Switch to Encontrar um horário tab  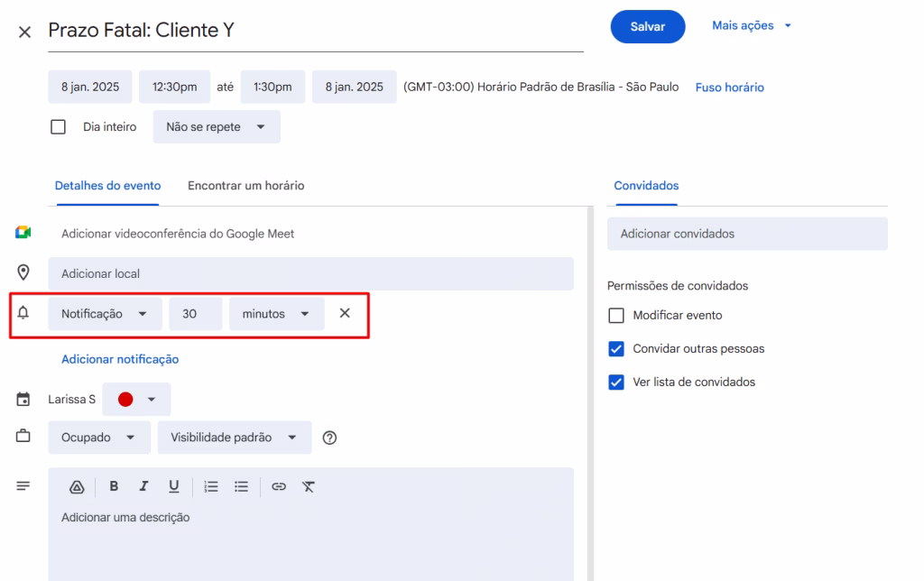pos(245,186)
